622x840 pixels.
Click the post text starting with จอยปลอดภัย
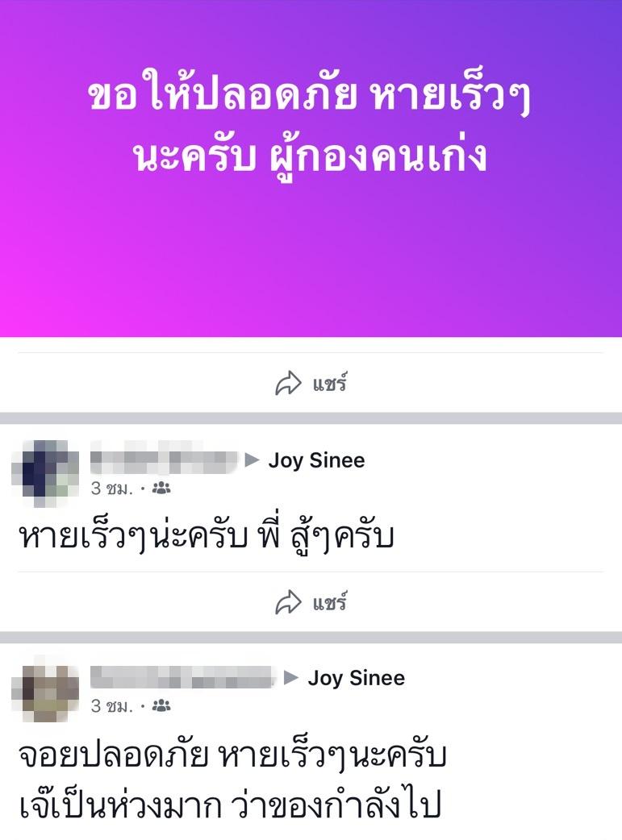[232, 780]
